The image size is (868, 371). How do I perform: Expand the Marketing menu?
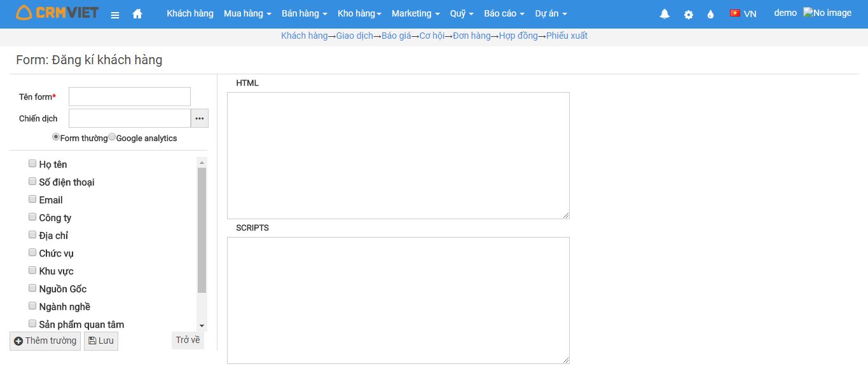pos(415,13)
